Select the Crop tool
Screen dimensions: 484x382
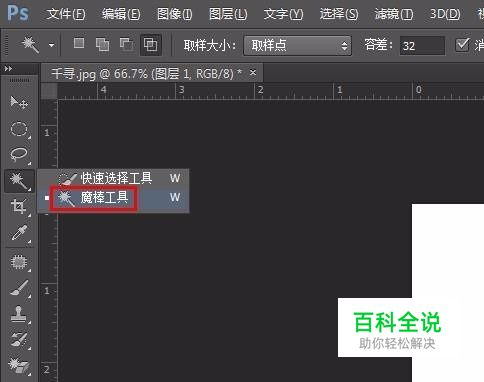point(19,207)
